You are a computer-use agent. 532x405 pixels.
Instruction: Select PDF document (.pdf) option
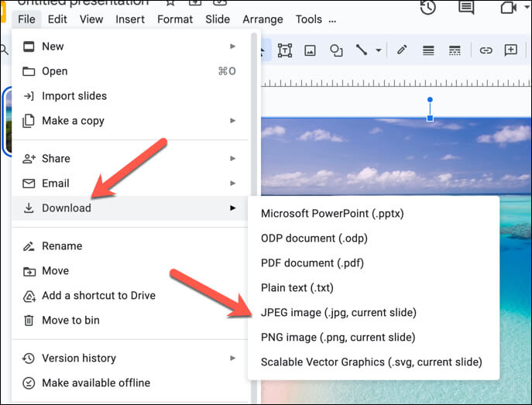coord(312,263)
